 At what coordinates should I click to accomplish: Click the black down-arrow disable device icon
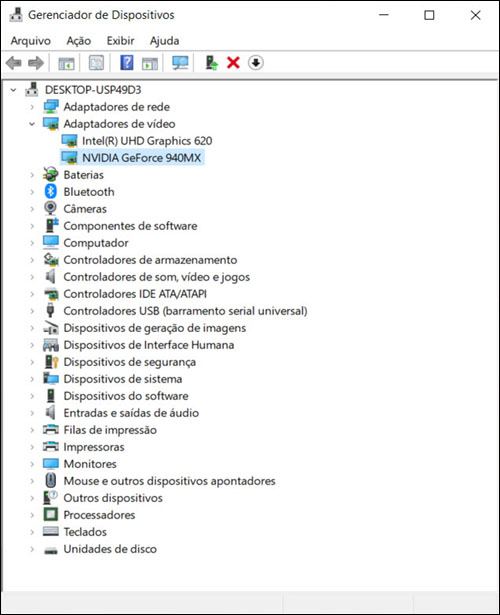256,63
